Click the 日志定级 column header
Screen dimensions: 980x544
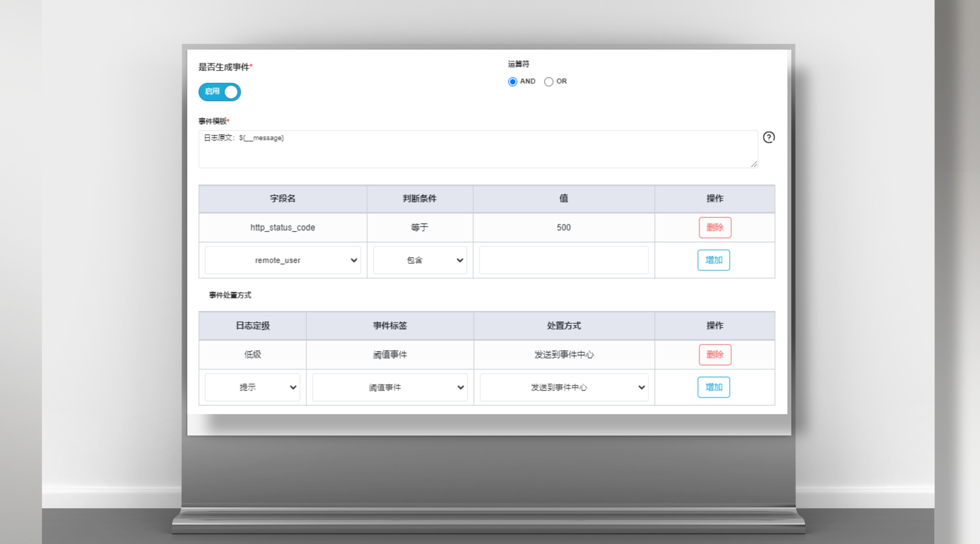click(x=252, y=326)
